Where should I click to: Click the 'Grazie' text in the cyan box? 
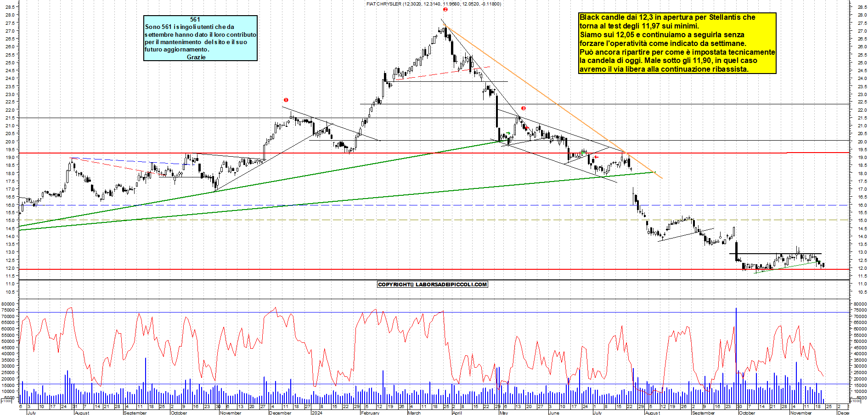pos(196,57)
